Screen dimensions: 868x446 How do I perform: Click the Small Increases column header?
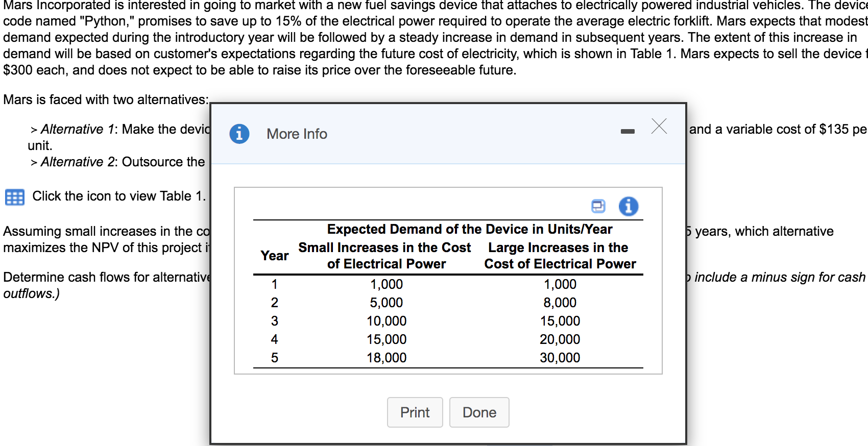point(384,256)
